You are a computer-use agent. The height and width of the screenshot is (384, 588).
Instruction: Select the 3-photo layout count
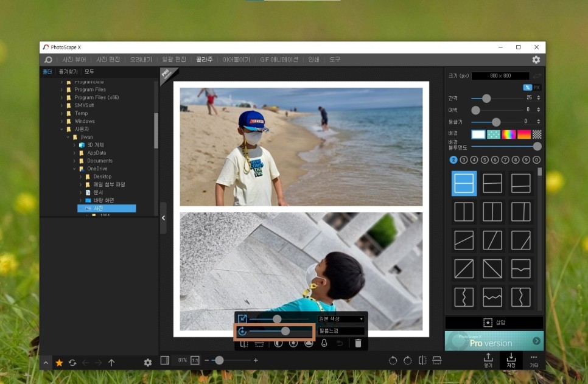(464, 160)
